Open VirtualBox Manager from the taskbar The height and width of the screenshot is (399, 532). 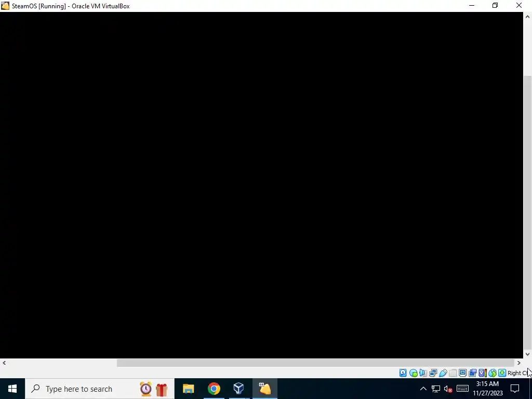[x=239, y=389]
